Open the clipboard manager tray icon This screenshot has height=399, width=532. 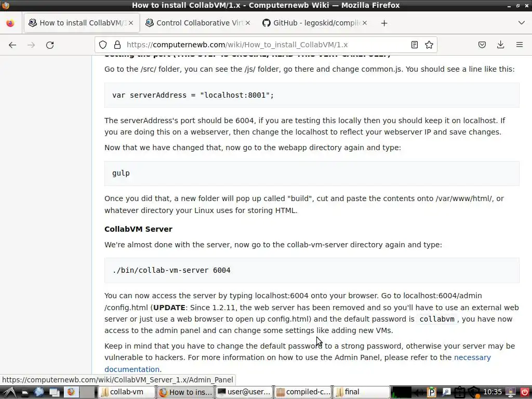(x=432, y=392)
